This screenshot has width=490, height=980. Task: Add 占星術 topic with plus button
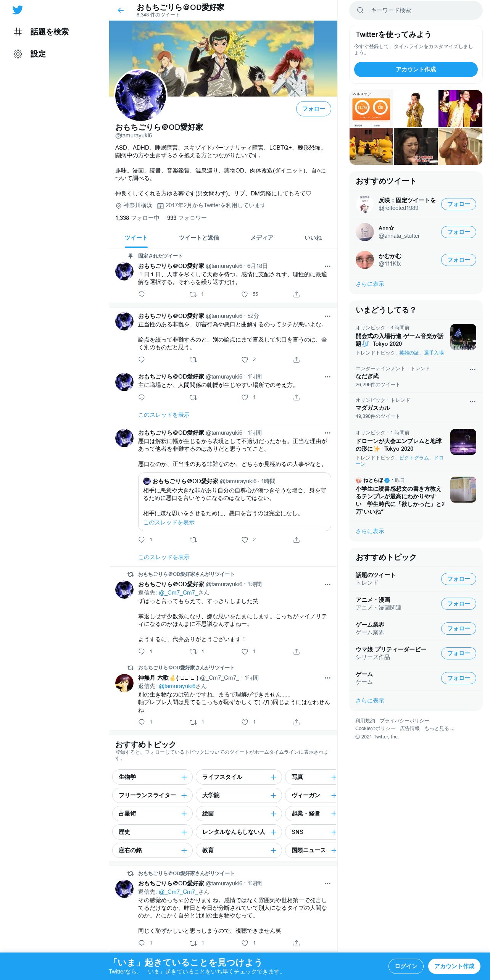point(184,814)
